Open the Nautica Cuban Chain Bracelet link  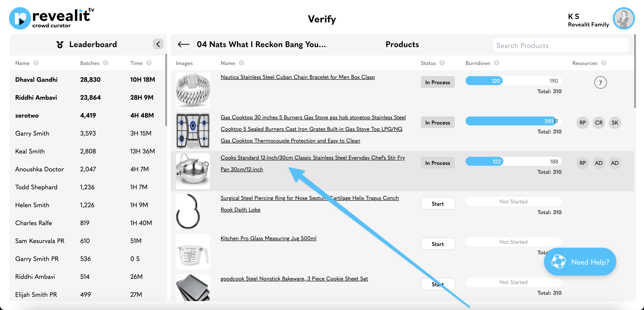(x=297, y=77)
